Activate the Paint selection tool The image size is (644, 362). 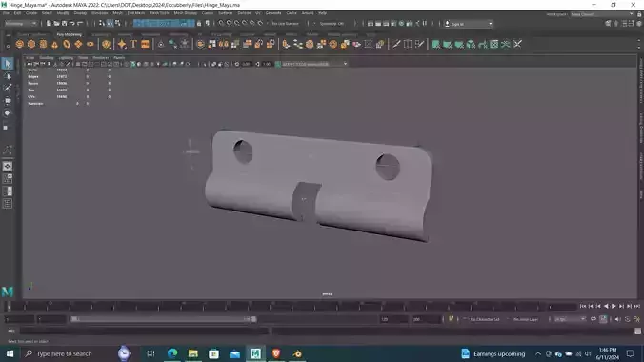pyautogui.click(x=8, y=88)
